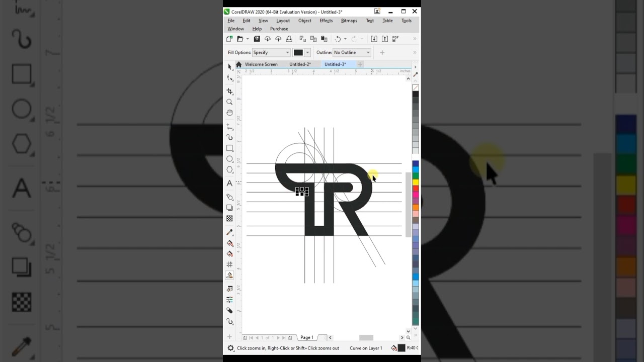Click the home icon beside Welcome Screen
This screenshot has height=362, width=644.
click(x=238, y=64)
